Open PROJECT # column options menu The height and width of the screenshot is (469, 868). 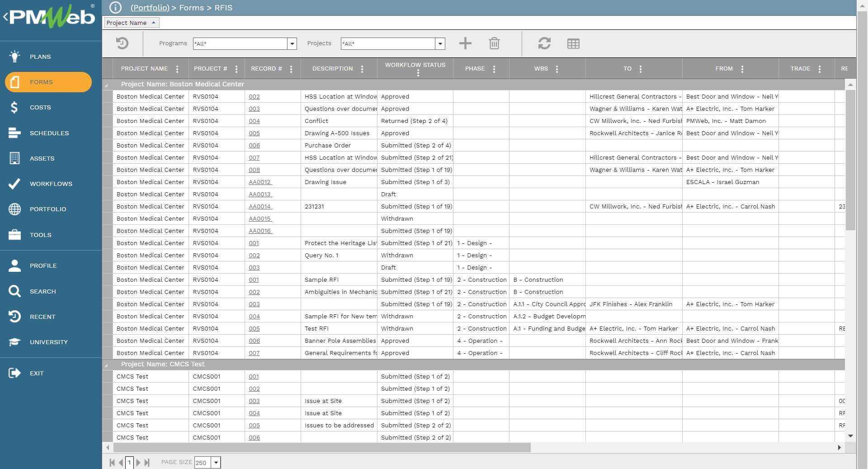236,69
